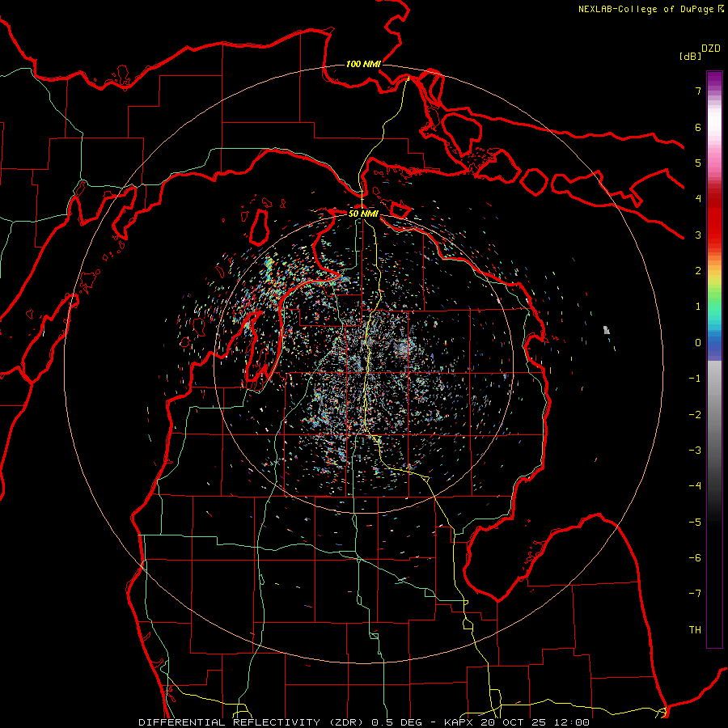The image size is (728, 728).
Task: Click the [dB] unit label
Action: (x=690, y=56)
